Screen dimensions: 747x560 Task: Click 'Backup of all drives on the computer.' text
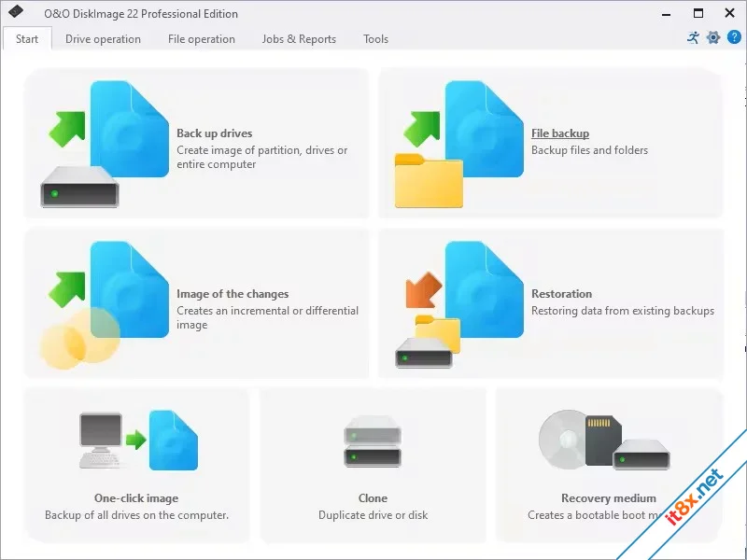[136, 515]
